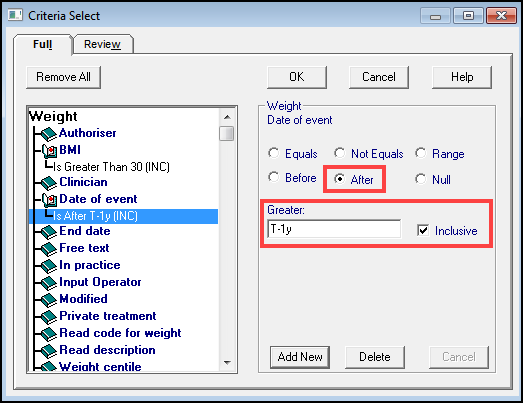Toggle the Inclusive checkbox

click(423, 230)
